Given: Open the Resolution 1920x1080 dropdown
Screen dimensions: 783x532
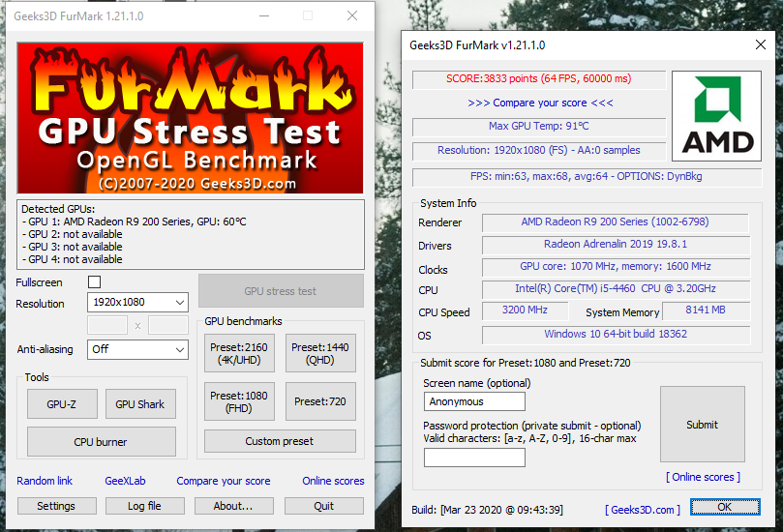Looking at the screenshot, I should pyautogui.click(x=137, y=303).
